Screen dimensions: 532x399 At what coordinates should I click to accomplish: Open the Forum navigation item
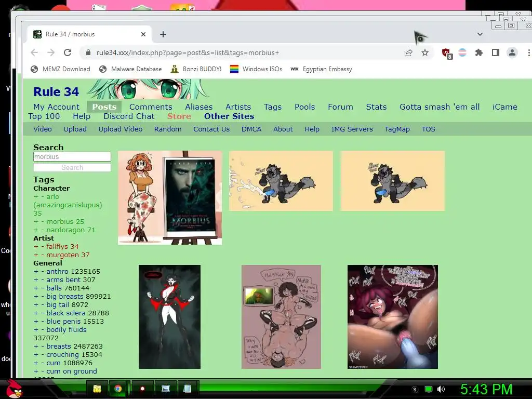[340, 107]
